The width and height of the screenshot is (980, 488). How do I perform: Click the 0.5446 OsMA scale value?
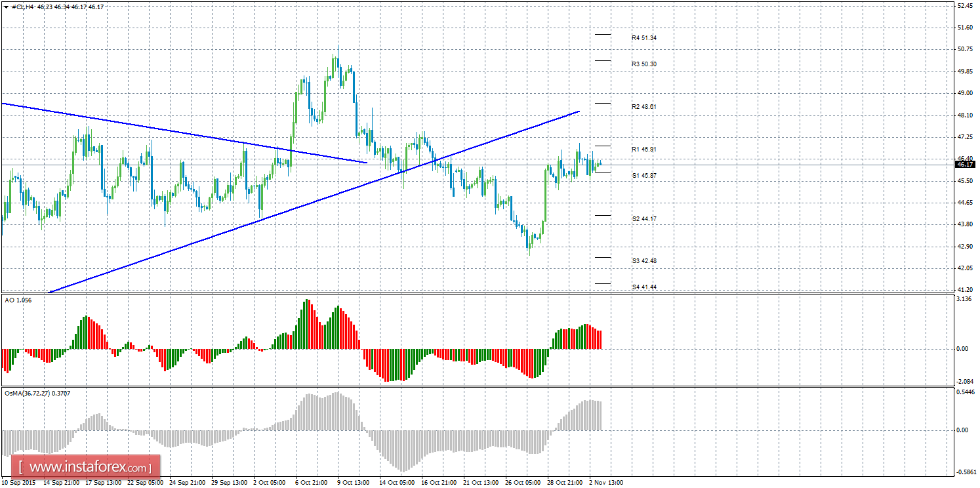click(965, 392)
